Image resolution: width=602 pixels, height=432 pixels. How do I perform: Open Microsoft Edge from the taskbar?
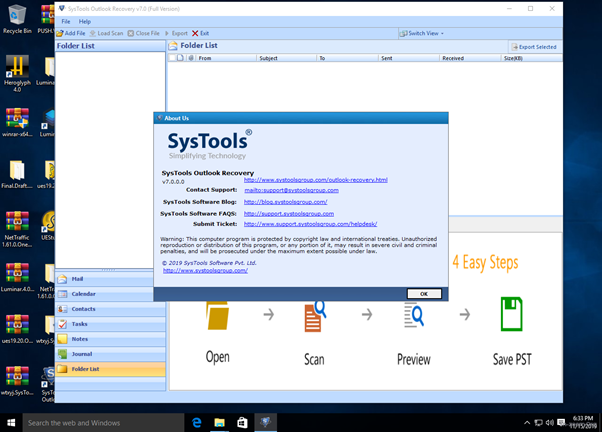197,423
